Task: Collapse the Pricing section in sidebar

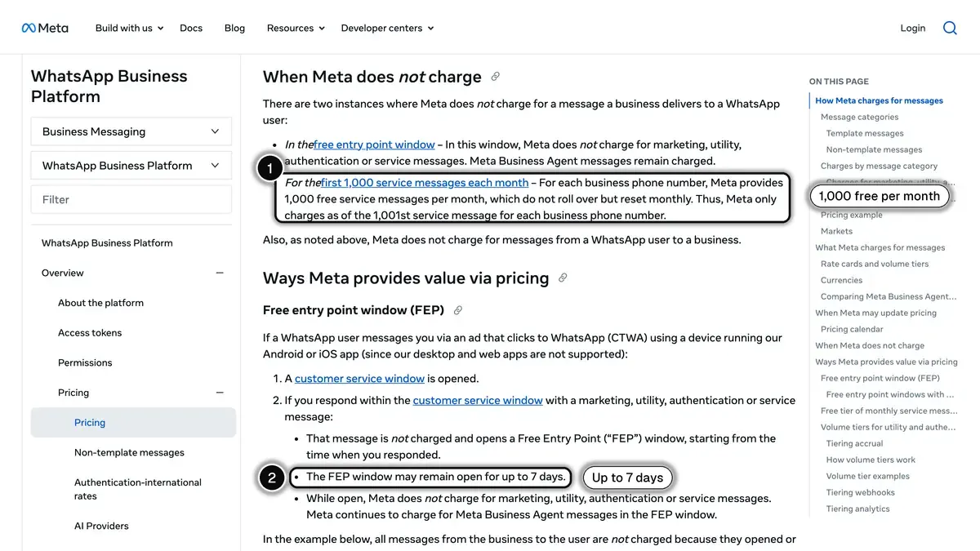Action: tap(220, 393)
